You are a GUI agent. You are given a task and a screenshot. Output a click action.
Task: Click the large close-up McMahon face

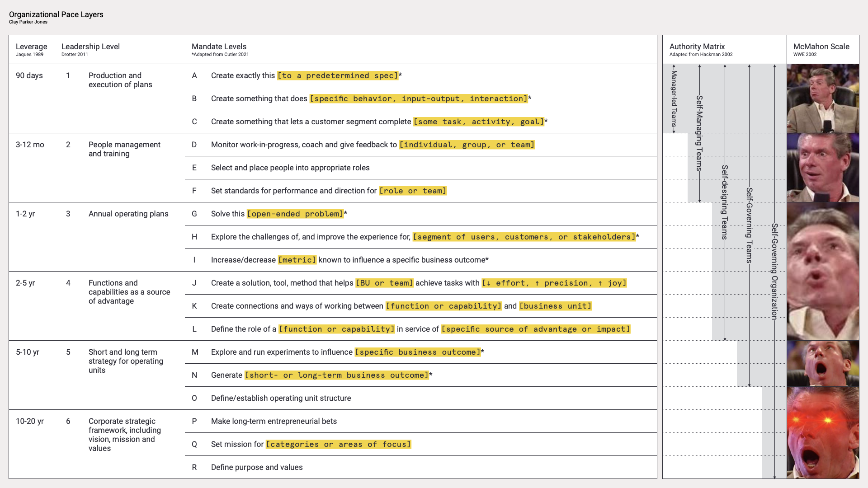[823, 271]
